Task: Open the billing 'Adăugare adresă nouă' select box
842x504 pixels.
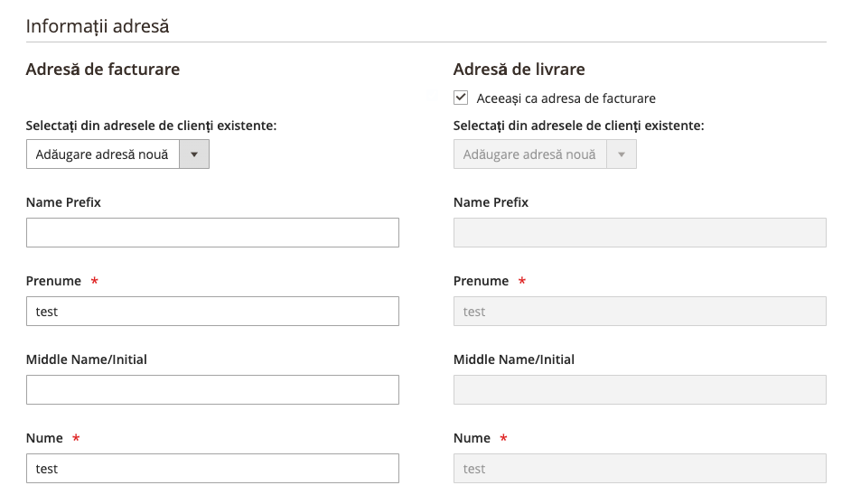Action: pos(117,154)
